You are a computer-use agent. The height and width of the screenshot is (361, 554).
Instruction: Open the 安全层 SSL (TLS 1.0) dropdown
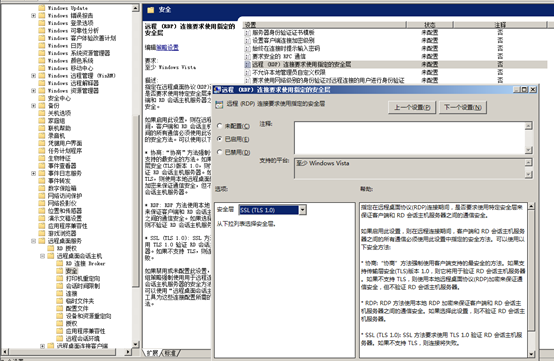[302, 210]
